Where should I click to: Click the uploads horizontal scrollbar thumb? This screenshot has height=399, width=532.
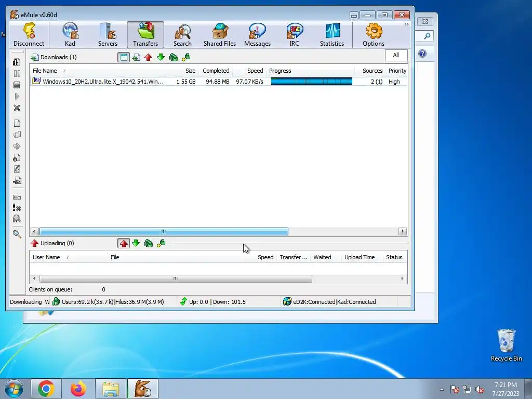[176, 278]
